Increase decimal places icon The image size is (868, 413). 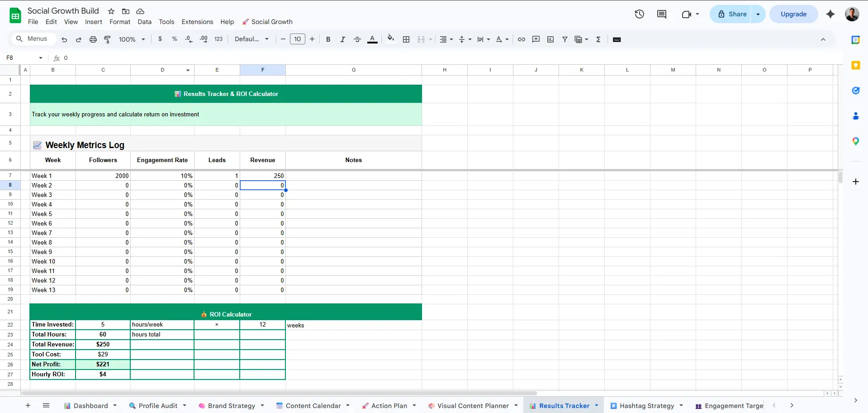point(204,39)
